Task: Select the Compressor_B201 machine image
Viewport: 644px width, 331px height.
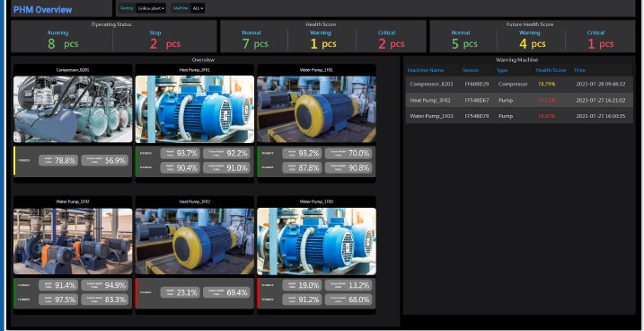Action: tap(73, 109)
